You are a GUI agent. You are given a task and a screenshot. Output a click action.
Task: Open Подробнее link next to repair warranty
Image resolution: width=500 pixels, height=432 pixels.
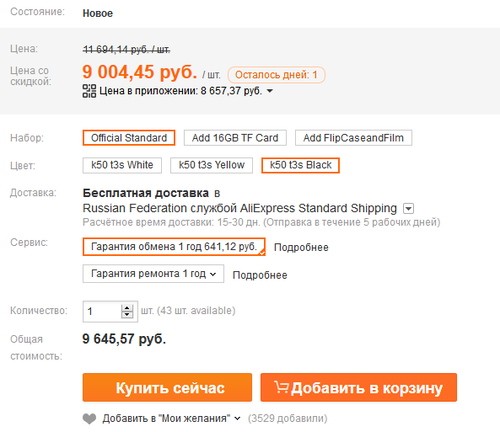point(260,275)
